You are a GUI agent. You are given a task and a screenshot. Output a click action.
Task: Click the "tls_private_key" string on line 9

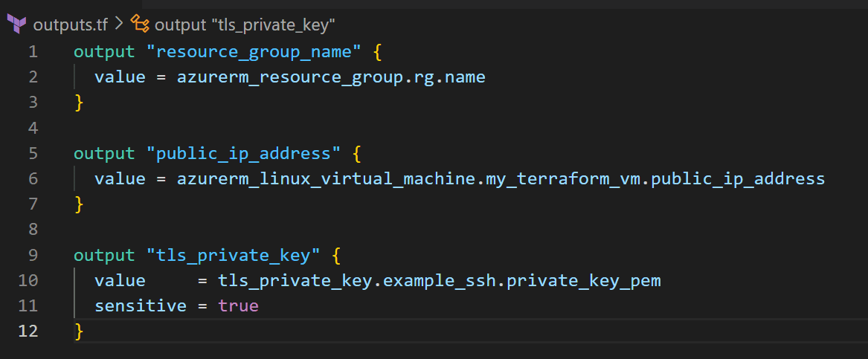[234, 255]
